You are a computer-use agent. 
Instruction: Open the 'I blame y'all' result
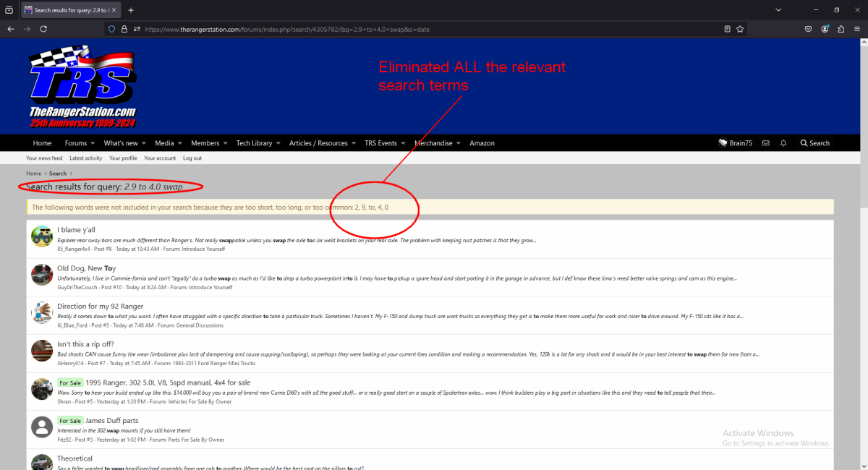(x=76, y=230)
